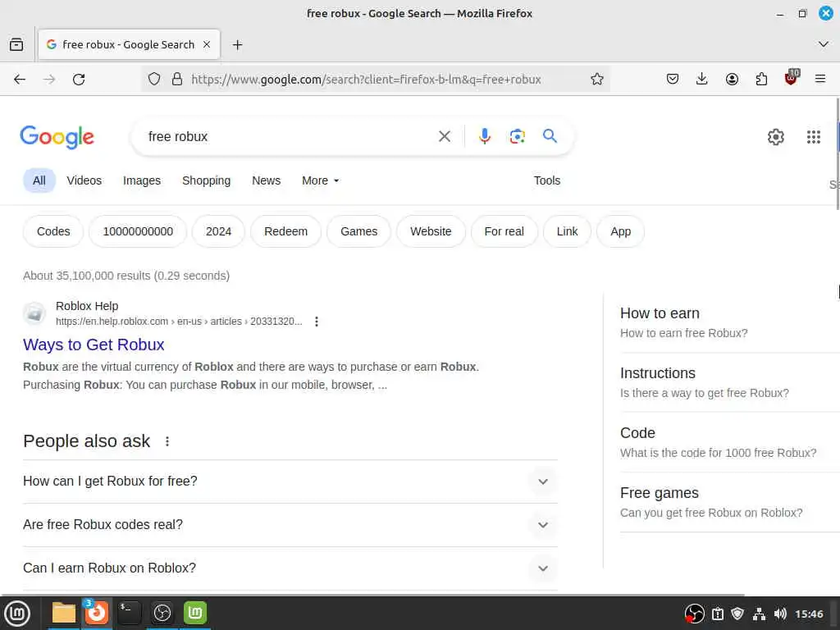View site security padlock info

(177, 80)
